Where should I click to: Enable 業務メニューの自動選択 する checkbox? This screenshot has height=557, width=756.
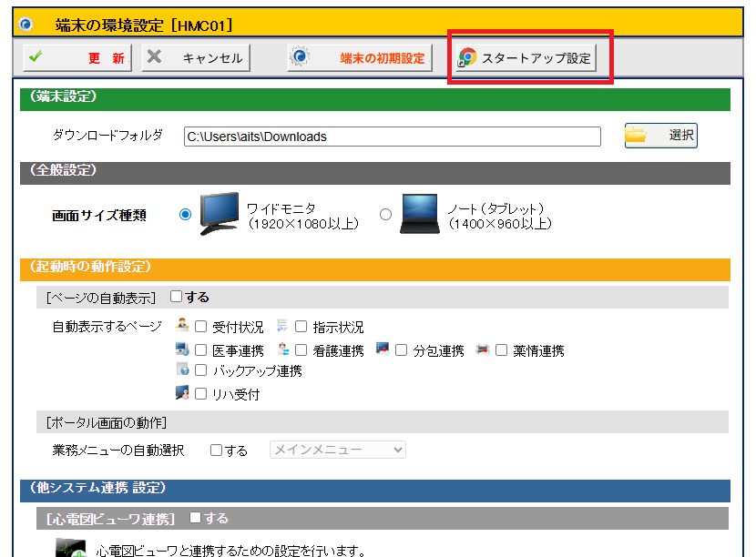tap(216, 450)
